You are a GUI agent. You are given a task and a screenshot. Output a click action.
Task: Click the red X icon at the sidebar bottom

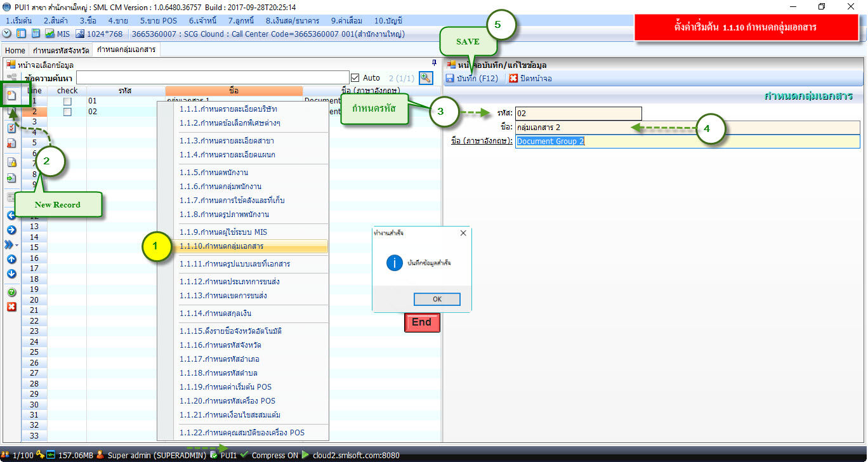pos(11,307)
